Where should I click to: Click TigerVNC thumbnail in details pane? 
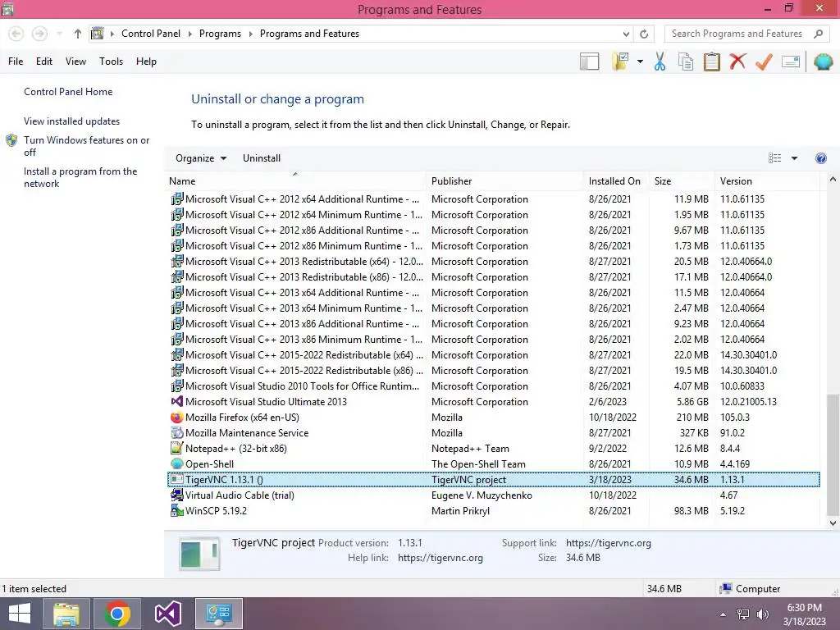(x=199, y=554)
